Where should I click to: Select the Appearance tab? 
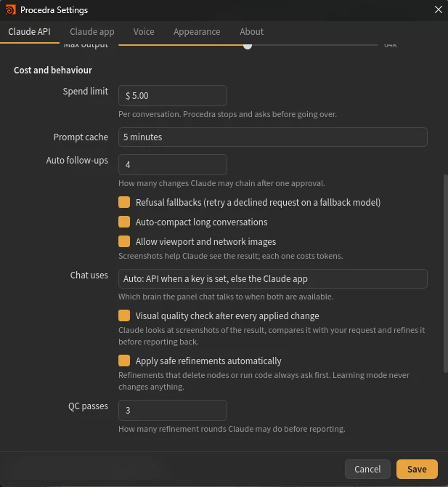(197, 32)
